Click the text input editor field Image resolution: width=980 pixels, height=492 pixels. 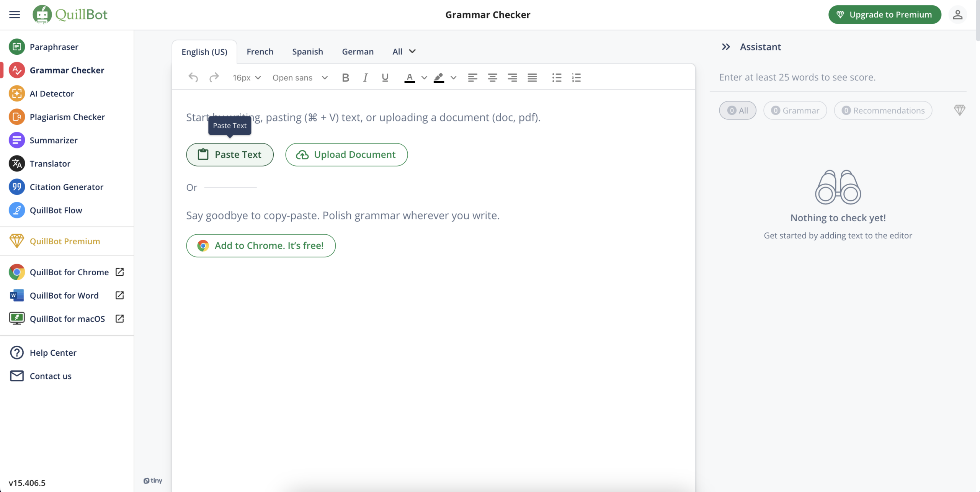click(434, 117)
